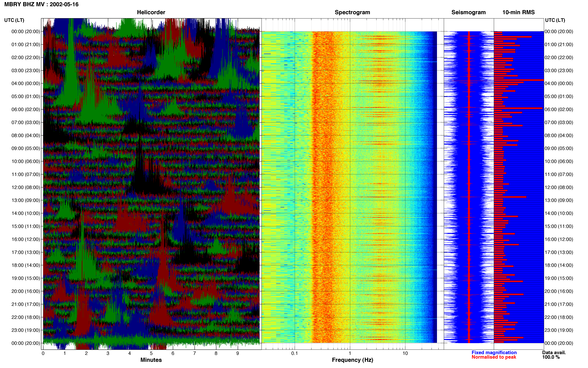
Task: Click the right '21:00 (17:00)' time label
Action: click(x=559, y=304)
